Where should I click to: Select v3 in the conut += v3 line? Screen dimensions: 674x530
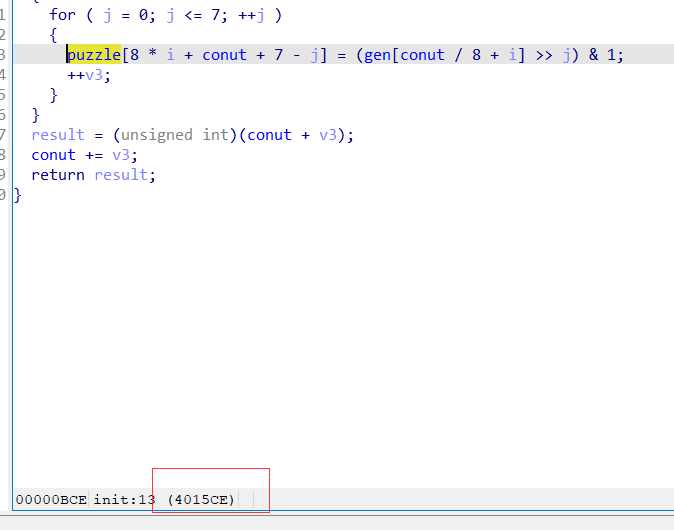click(x=120, y=155)
